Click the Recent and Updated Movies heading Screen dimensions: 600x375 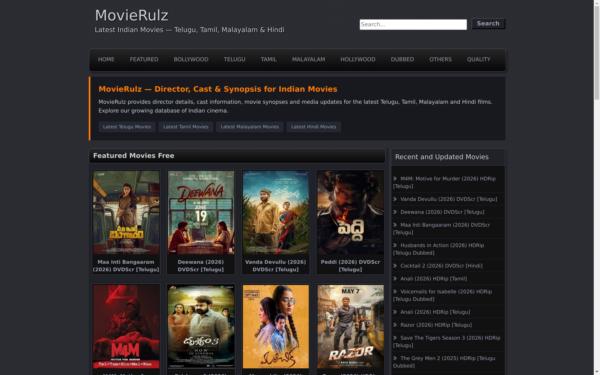tap(442, 157)
